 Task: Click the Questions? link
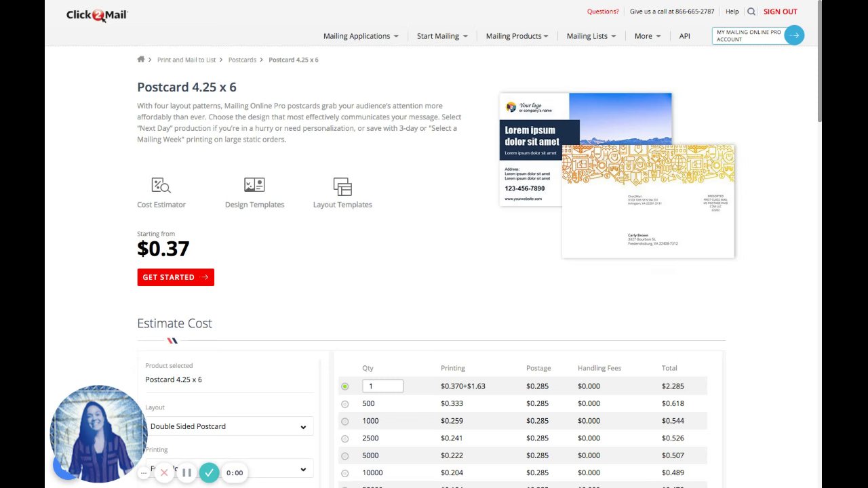point(603,12)
